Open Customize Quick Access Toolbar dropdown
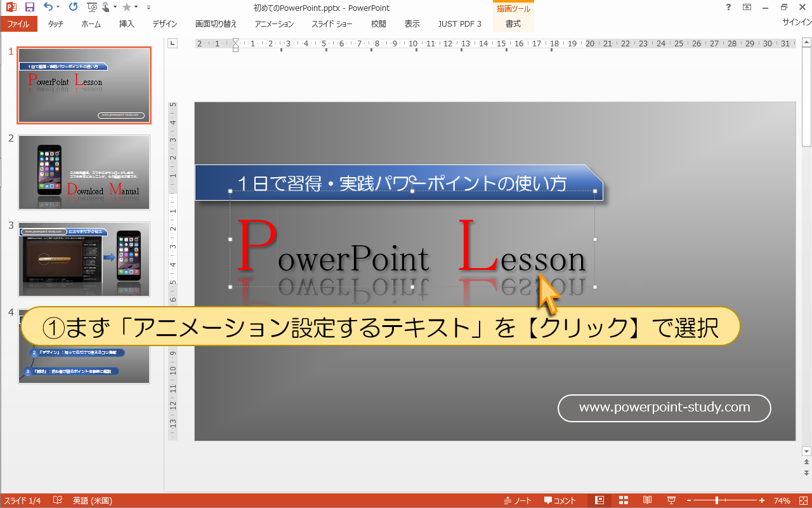The image size is (812, 508). [148, 8]
